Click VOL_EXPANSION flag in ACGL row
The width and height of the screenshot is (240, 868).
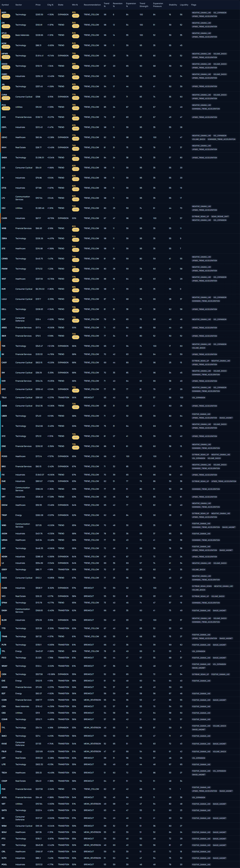[x=199, y=798]
